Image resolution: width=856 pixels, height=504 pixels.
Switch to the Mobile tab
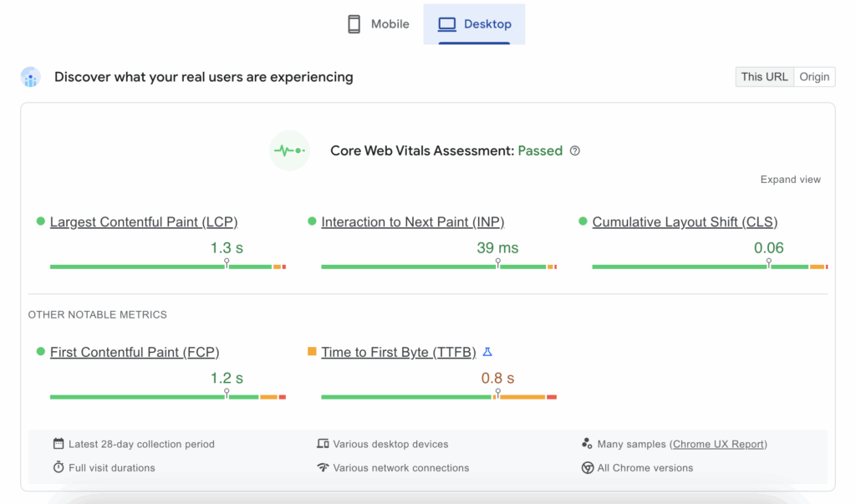(x=379, y=24)
